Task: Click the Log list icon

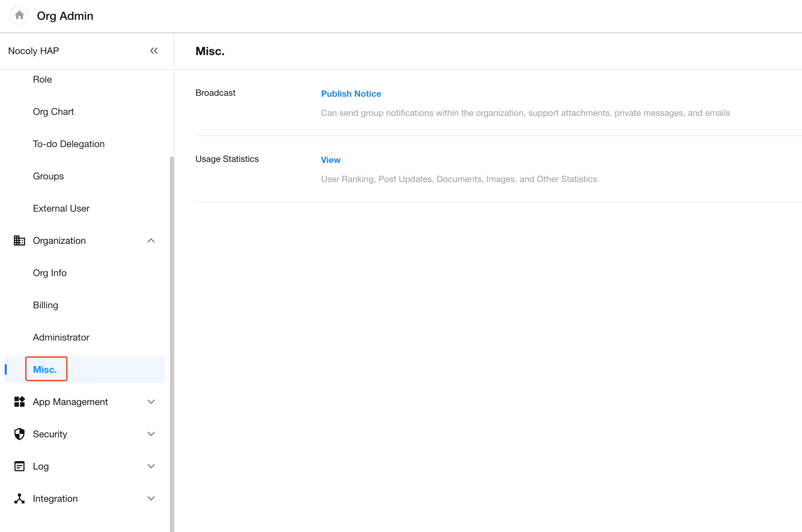Action: coord(19,466)
